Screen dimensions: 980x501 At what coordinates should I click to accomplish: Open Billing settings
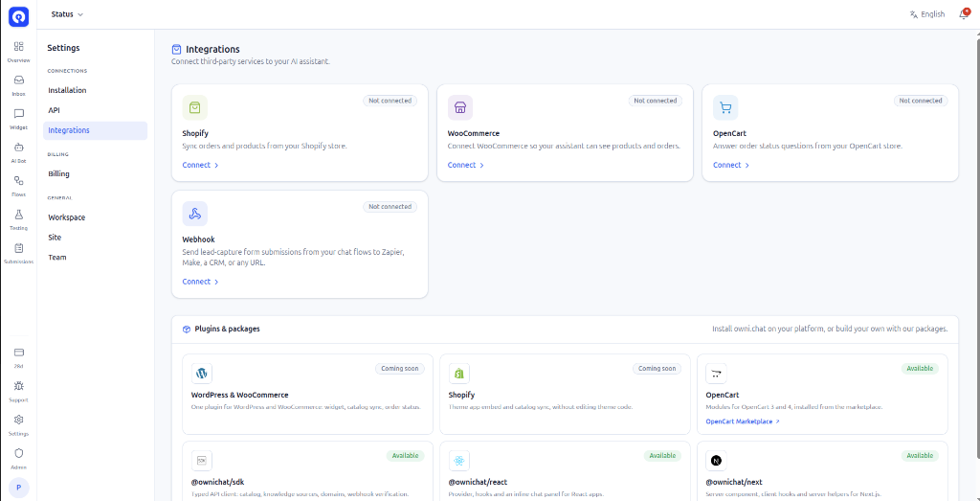pyautogui.click(x=95, y=174)
